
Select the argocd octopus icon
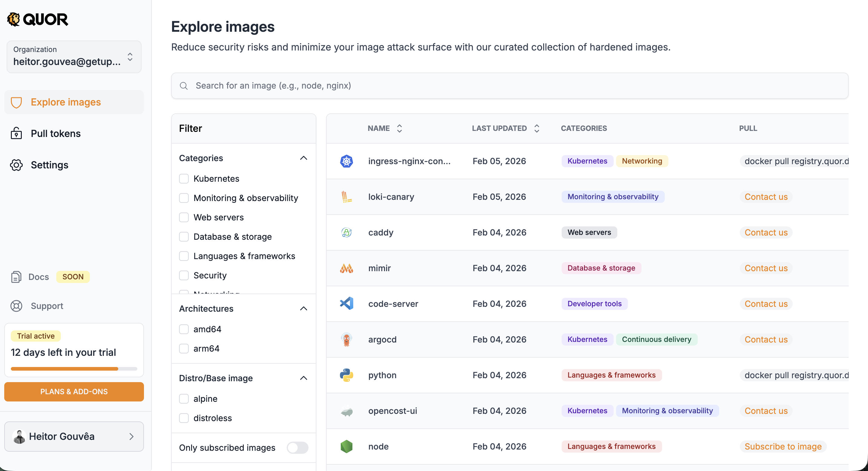(346, 339)
